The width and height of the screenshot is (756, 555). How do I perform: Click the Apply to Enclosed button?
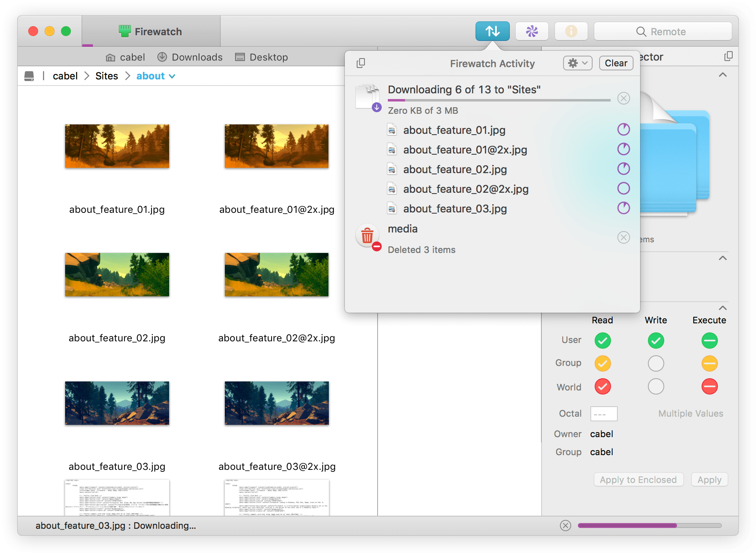[638, 480]
